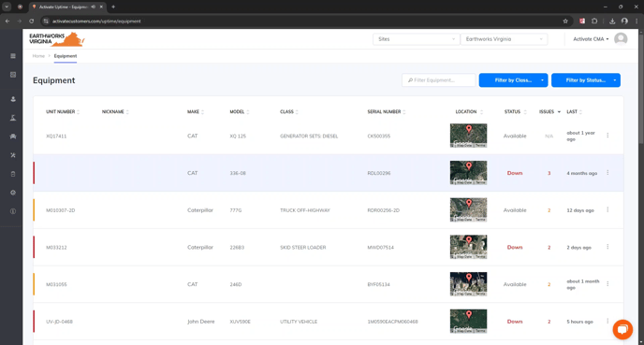
Task: Open the wrench tools sidebar icon
Action: 13,155
